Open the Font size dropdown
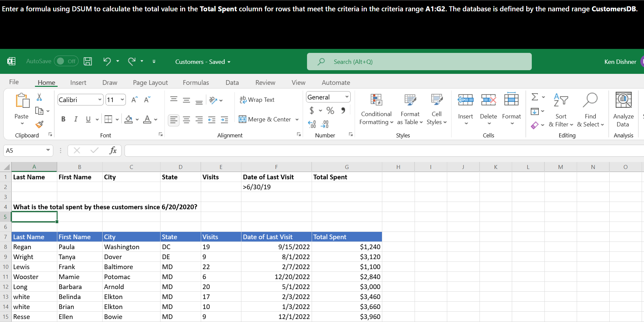 point(122,99)
